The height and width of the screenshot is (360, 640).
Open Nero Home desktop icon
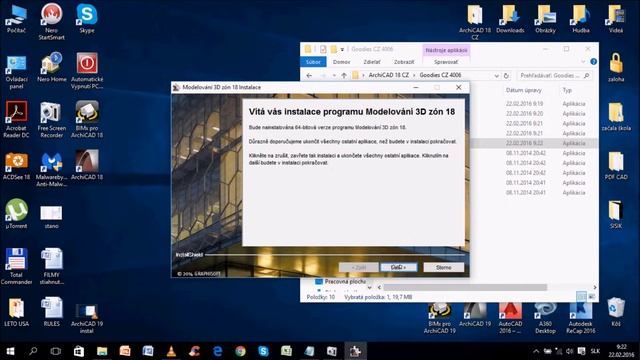click(x=51, y=68)
